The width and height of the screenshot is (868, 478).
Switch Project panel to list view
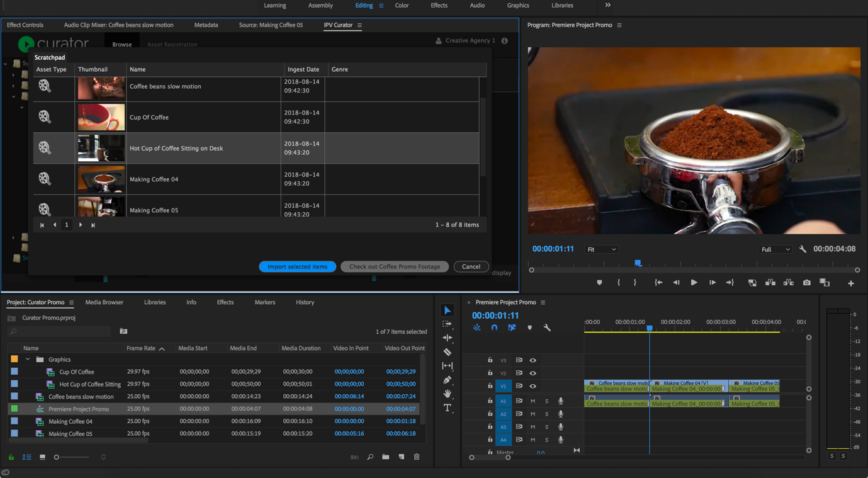[27, 457]
